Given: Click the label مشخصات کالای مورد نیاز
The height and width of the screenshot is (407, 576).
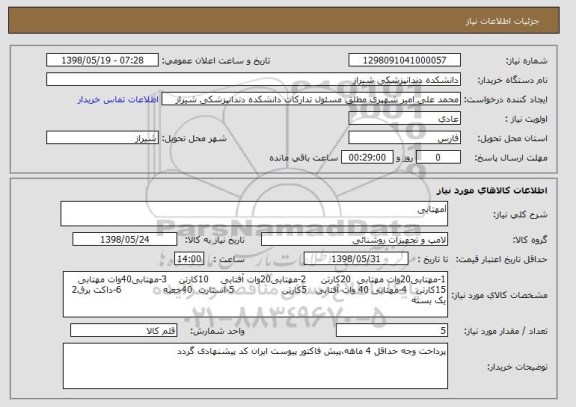Looking at the screenshot, I should click(x=500, y=295).
